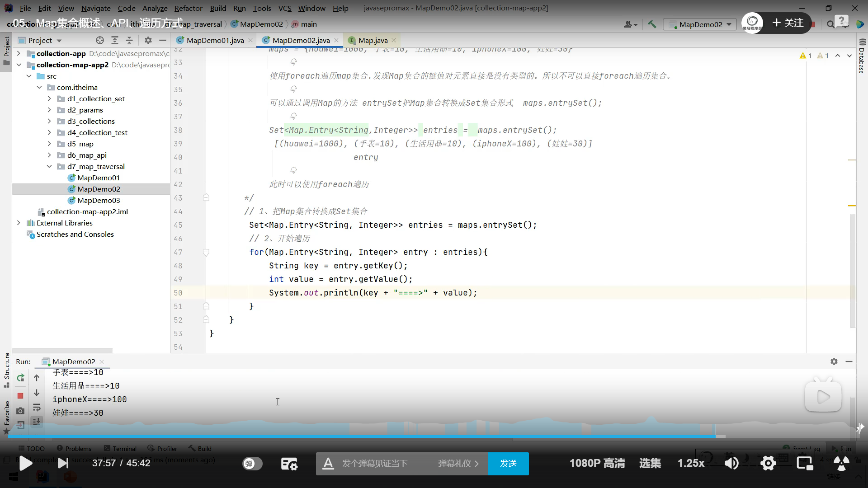Collapse the d7_map_traversal package
This screenshot has width=868, height=488.
click(49, 166)
